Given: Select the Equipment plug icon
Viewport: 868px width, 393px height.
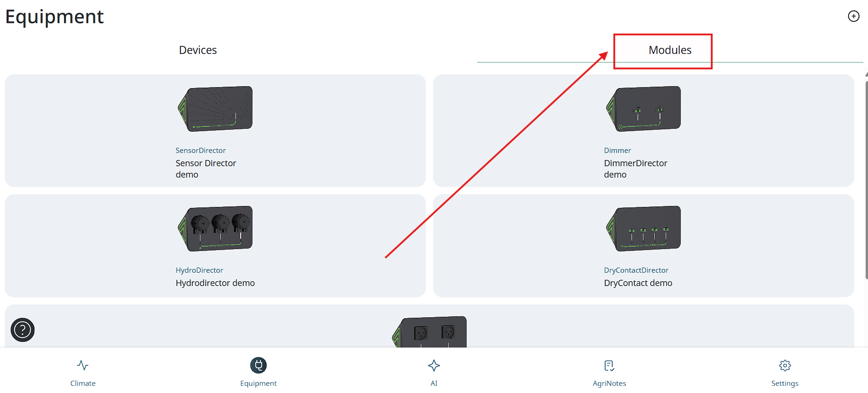Looking at the screenshot, I should [258, 366].
